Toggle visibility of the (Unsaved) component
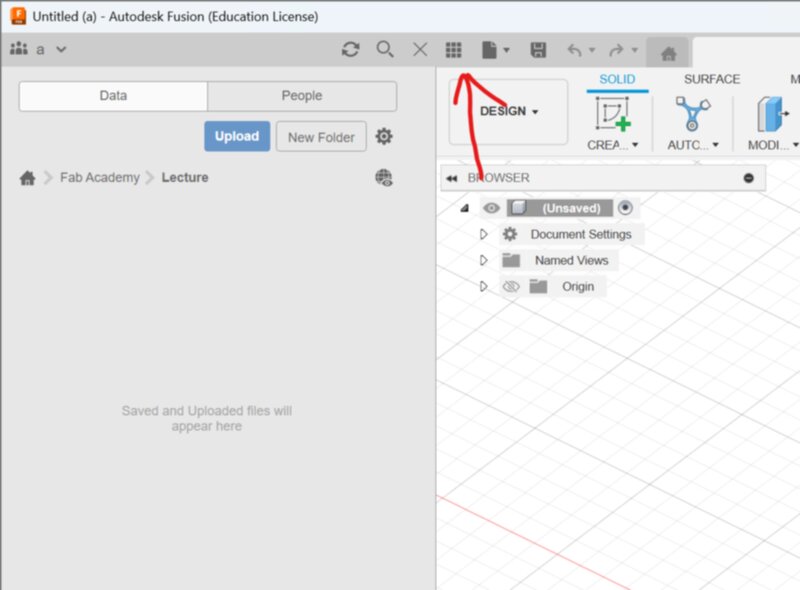The height and width of the screenshot is (590, 800). pyautogui.click(x=491, y=208)
